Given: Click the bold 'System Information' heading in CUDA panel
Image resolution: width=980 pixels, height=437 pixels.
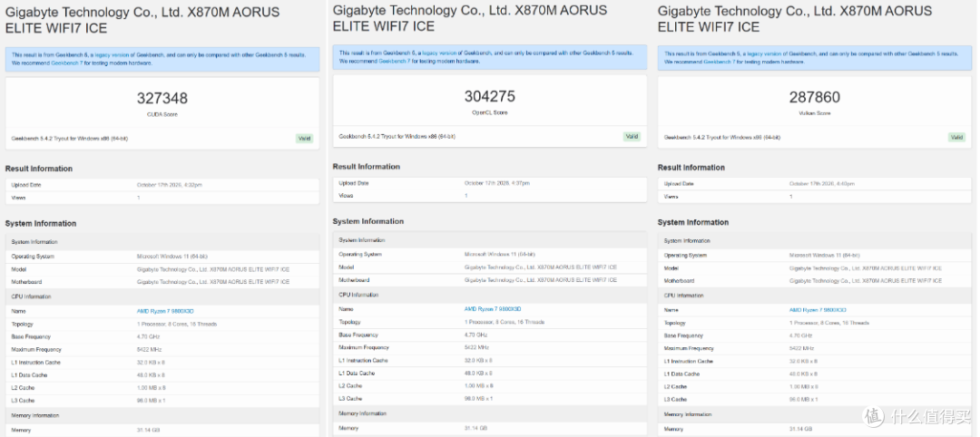Looking at the screenshot, I should click(41, 224).
